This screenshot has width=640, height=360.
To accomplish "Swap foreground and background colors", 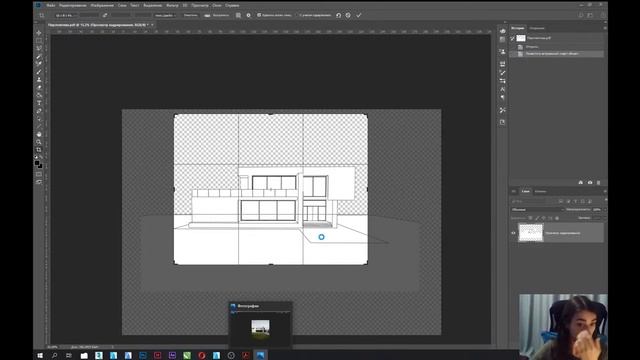I will [x=41, y=158].
